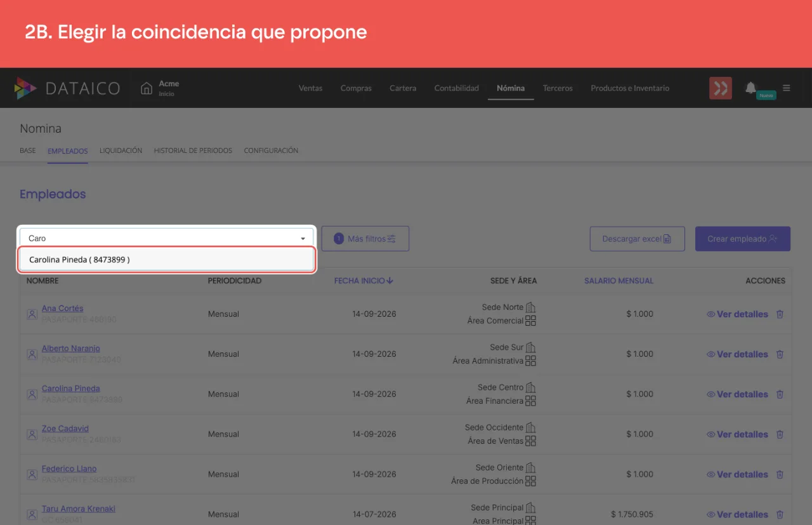The image size is (812, 525).
Task: Select Carolina Pineda ( 8473899 ) suggestion
Action: pyautogui.click(x=167, y=260)
